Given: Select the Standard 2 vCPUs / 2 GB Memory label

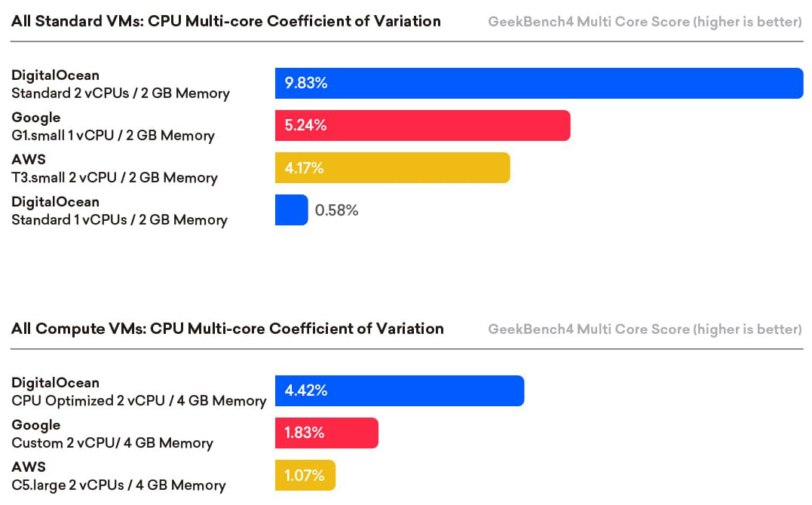Looking at the screenshot, I should 120,93.
